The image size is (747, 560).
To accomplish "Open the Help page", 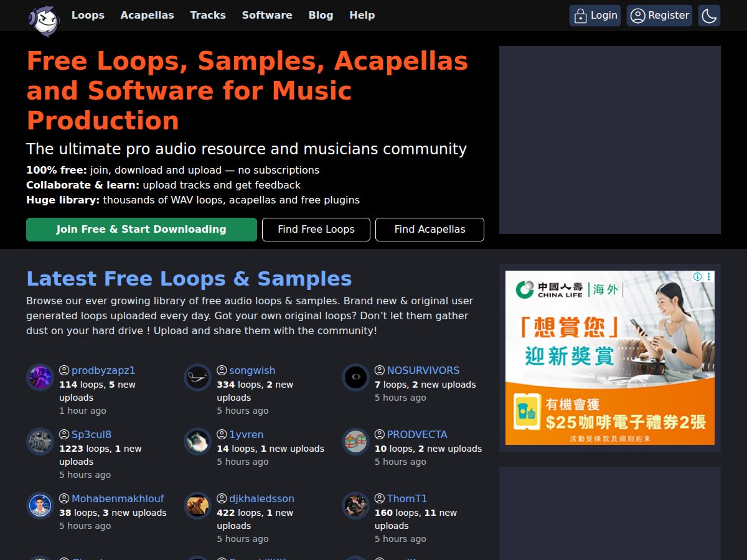I will click(362, 16).
